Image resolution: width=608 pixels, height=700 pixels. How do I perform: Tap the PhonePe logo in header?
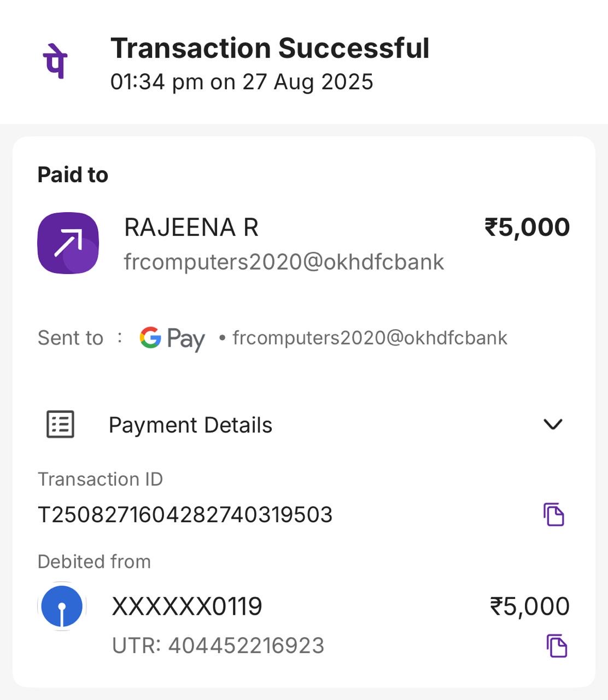pyautogui.click(x=55, y=61)
